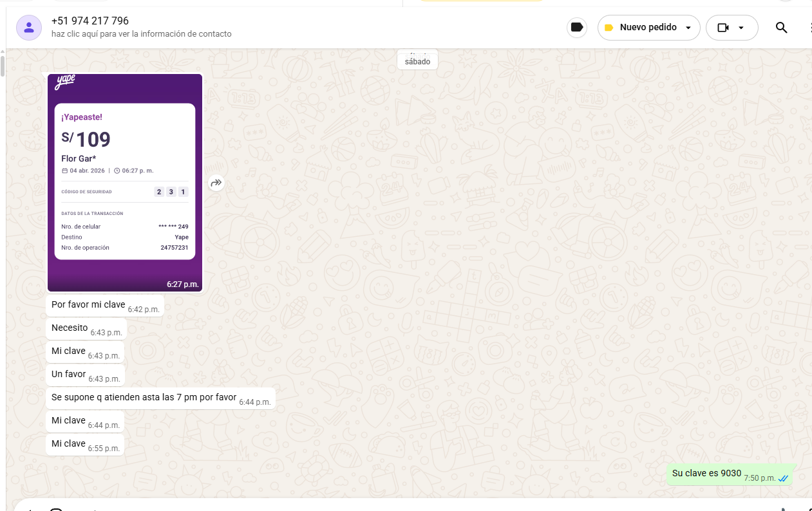This screenshot has height=511, width=812.
Task: Click the left panel scrollbar thumb
Action: 3,66
